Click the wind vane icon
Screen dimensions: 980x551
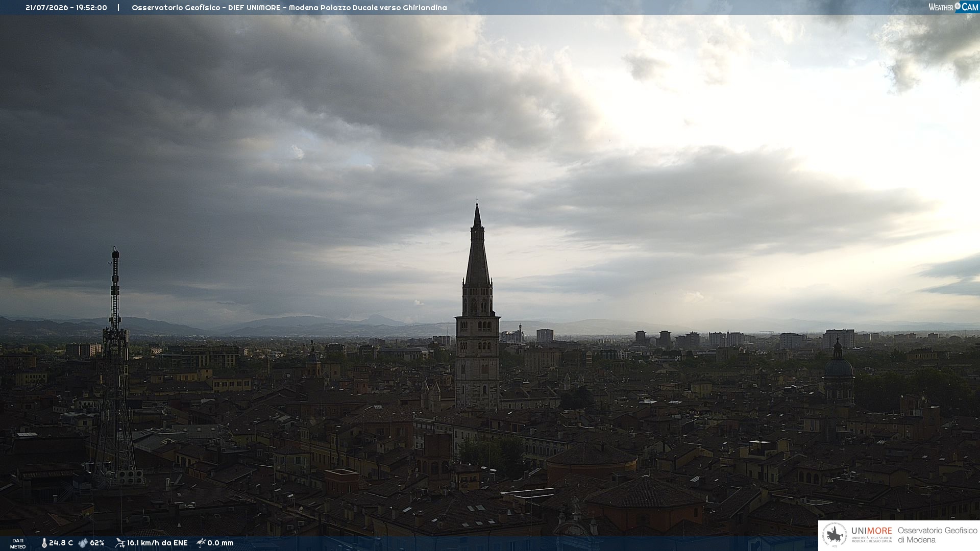point(120,543)
